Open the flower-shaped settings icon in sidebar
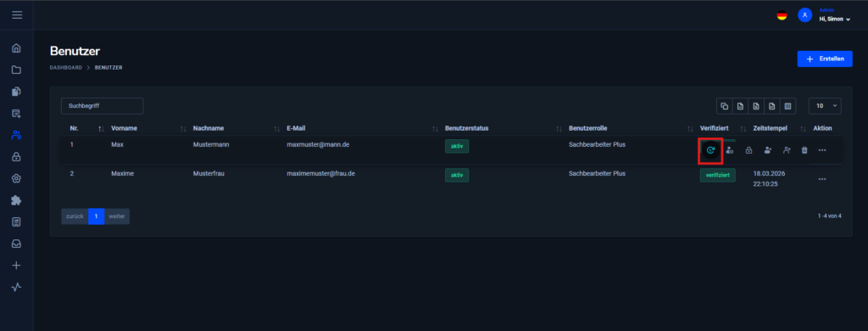Image resolution: width=868 pixels, height=331 pixels. (x=17, y=178)
